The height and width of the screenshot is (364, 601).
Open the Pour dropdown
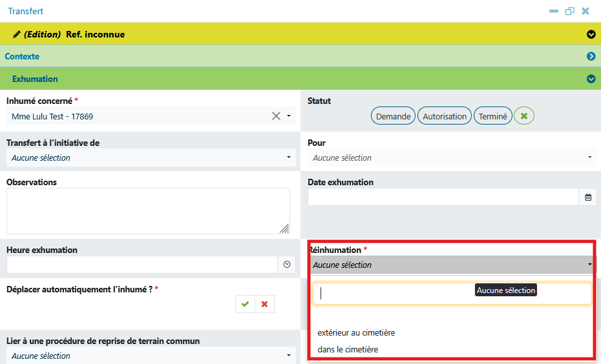coord(452,157)
